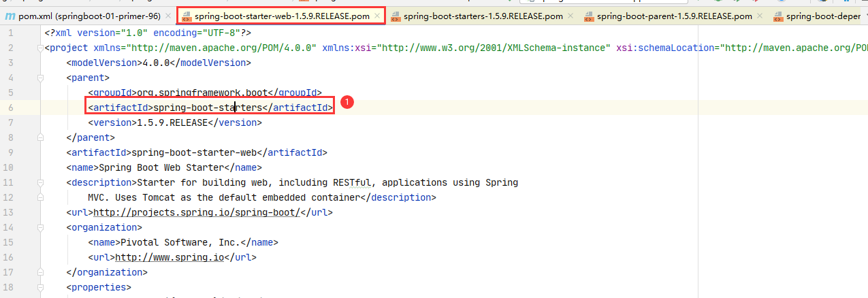Viewport: 868px width, 298px height.
Task: Click fold end marker at closing parent tag
Action: click(41, 137)
